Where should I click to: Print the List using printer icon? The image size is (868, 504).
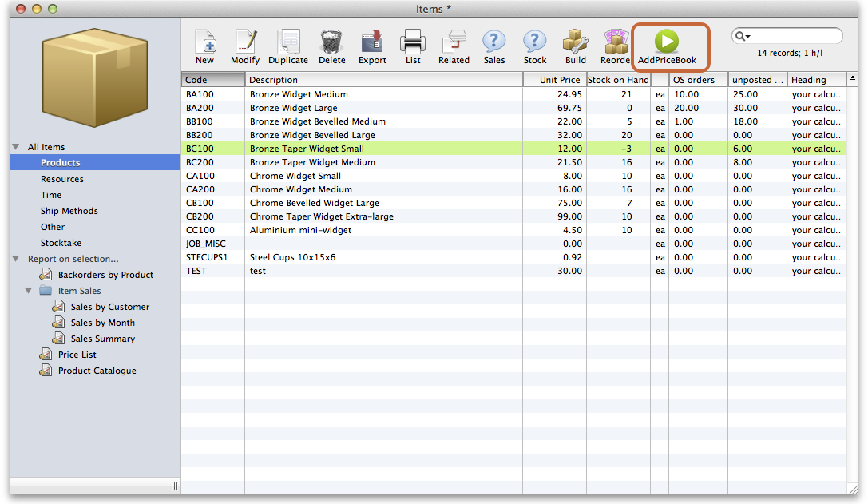[413, 47]
